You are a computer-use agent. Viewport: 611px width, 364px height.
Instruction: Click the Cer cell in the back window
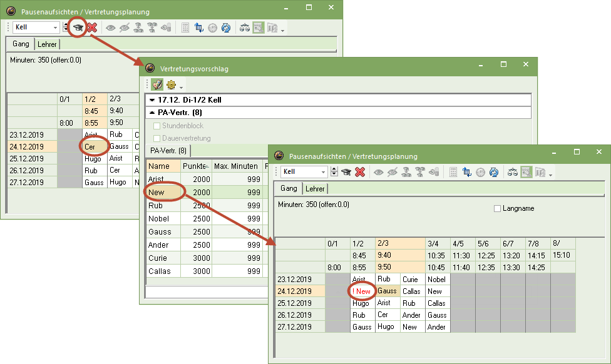[95, 147]
